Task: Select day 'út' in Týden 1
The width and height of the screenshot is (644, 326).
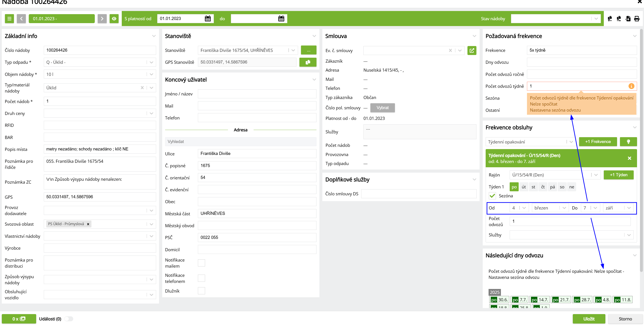Action: pyautogui.click(x=524, y=187)
